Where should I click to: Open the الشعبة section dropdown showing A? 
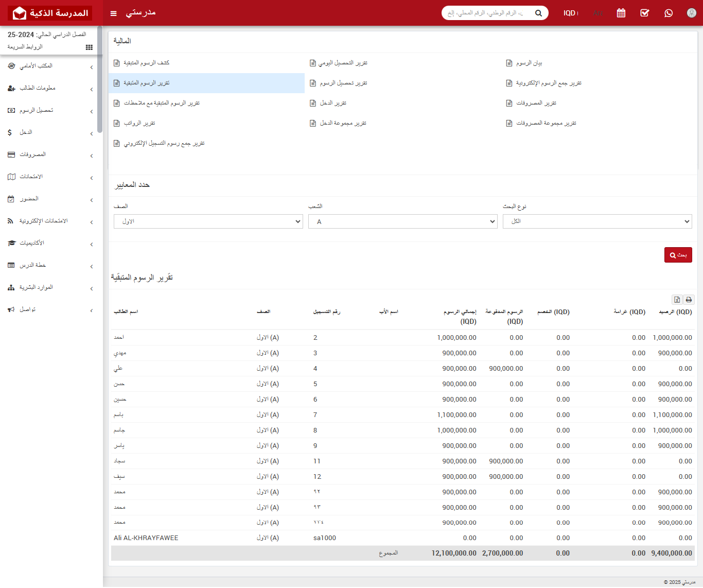pyautogui.click(x=402, y=221)
